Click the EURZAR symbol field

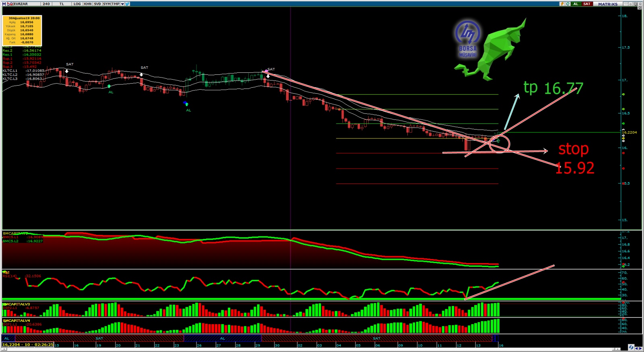tap(27, 4)
